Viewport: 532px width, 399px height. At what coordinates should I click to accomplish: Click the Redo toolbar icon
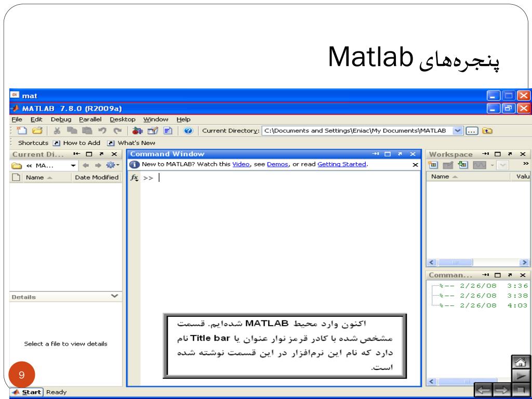pyautogui.click(x=117, y=130)
